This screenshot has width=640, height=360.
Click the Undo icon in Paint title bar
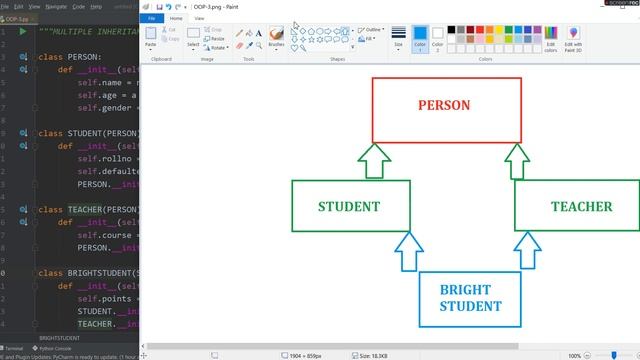[168, 7]
